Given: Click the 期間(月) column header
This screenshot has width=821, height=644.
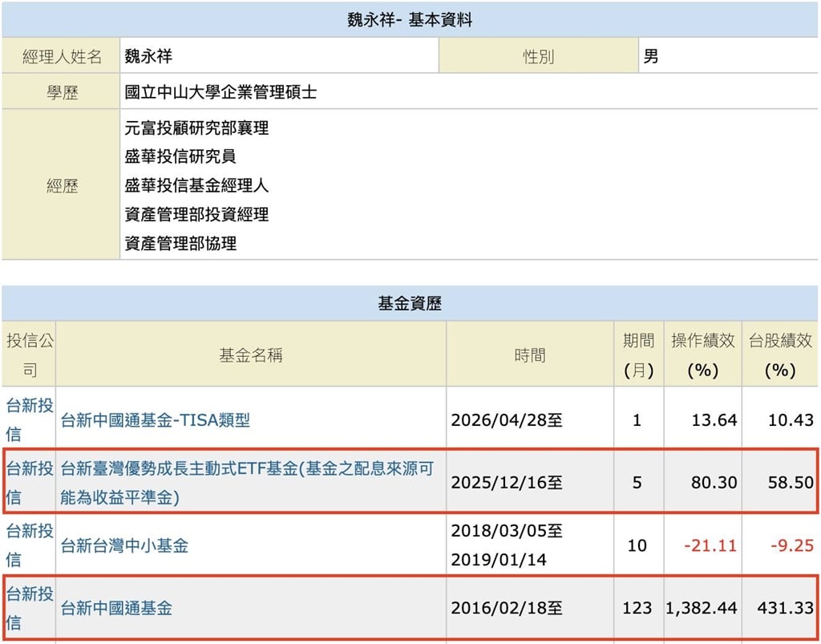Looking at the screenshot, I should coord(639,354).
